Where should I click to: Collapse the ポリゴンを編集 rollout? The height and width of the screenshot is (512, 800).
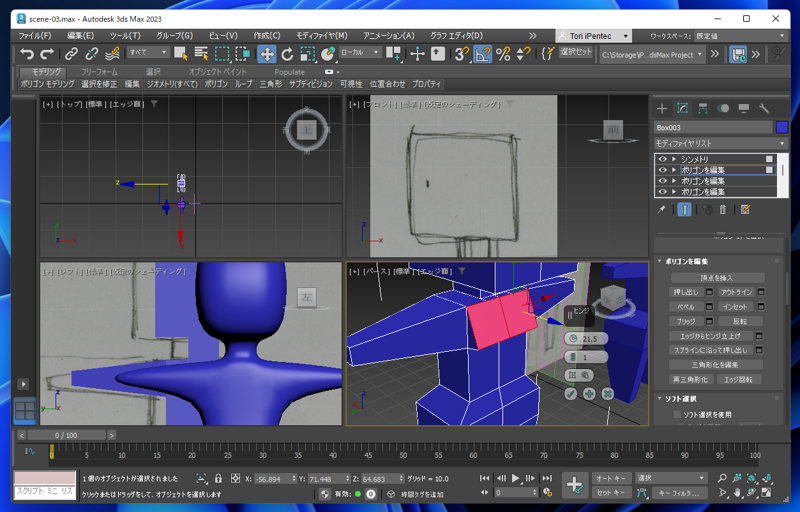pos(660,261)
